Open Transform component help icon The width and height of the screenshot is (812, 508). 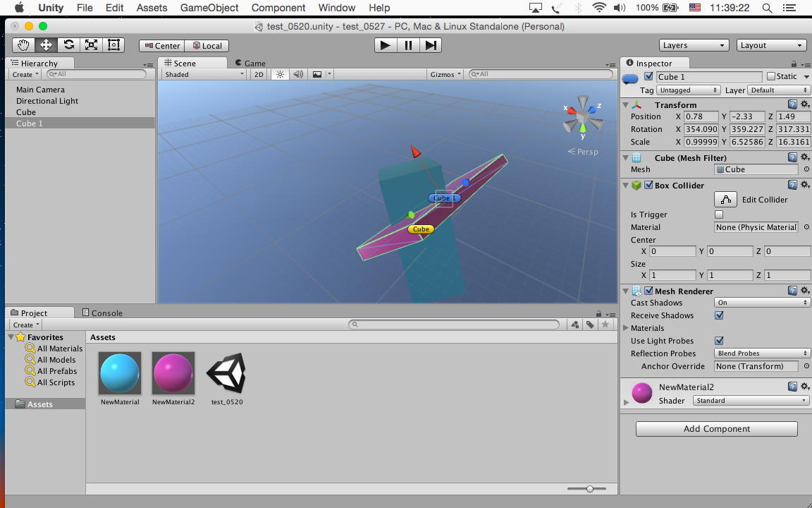pyautogui.click(x=792, y=104)
